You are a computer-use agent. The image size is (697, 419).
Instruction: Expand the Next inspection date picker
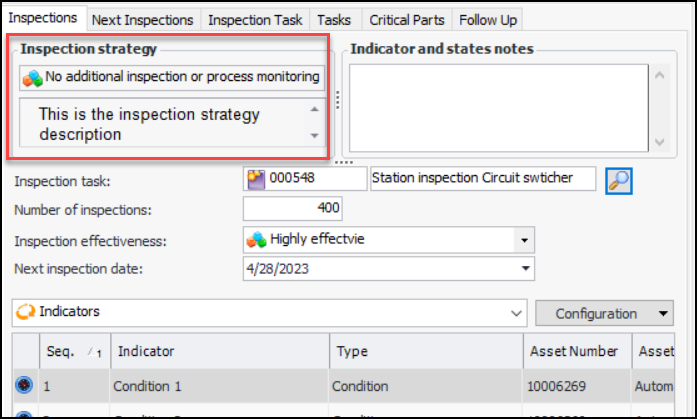pyautogui.click(x=524, y=269)
